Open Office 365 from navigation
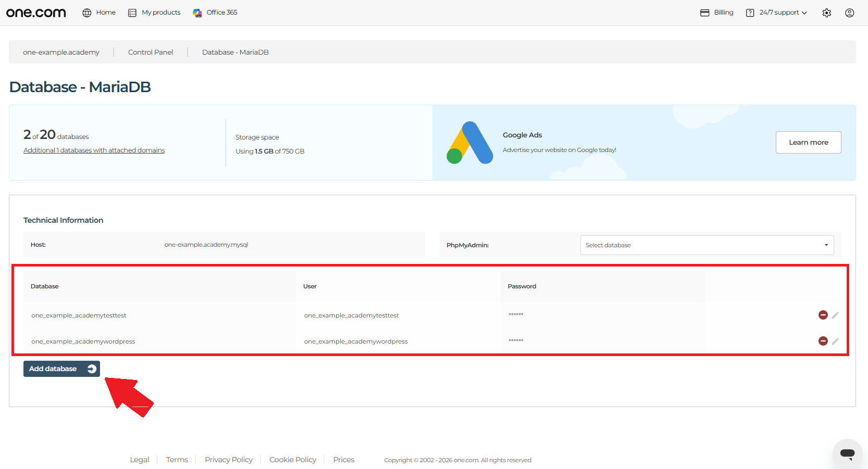Image resolution: width=868 pixels, height=469 pixels. point(215,12)
